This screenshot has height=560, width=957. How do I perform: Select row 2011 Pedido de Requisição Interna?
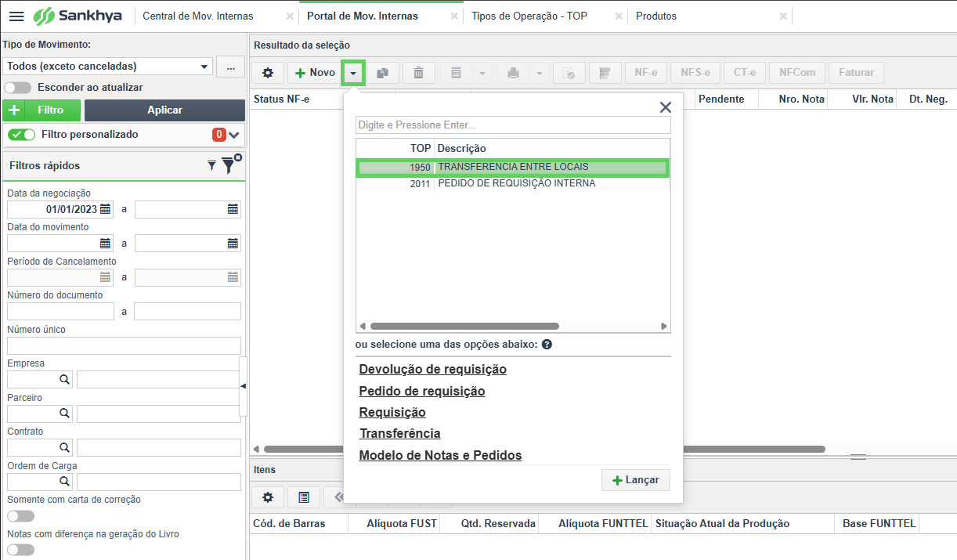tap(513, 184)
